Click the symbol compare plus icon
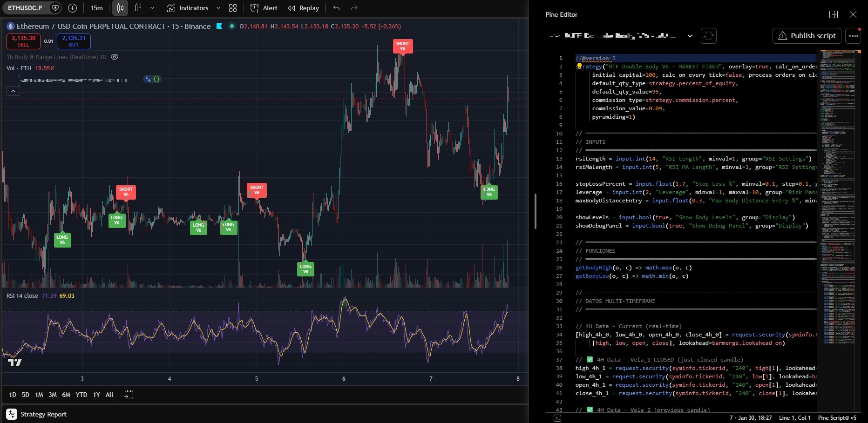 (72, 8)
